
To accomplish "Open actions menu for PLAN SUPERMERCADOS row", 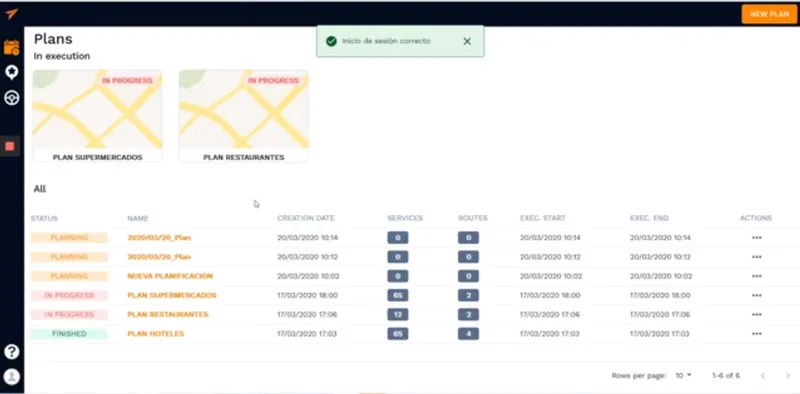I will (x=757, y=296).
